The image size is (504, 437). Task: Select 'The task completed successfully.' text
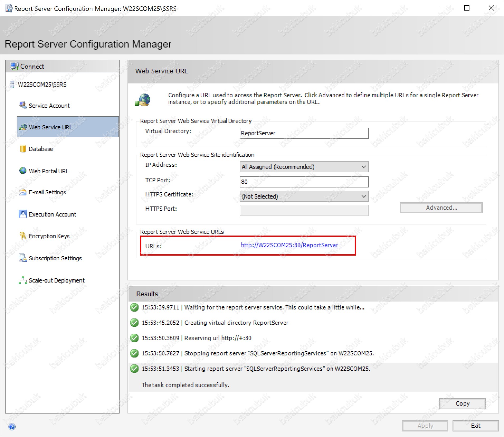(186, 385)
